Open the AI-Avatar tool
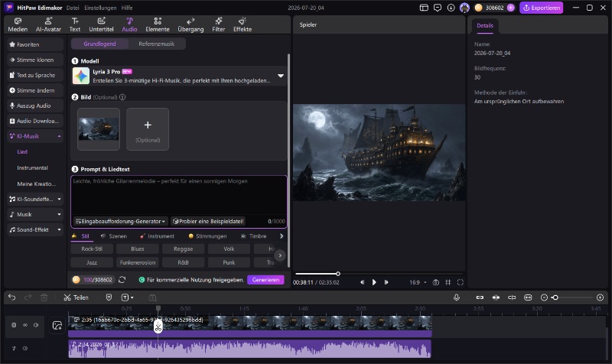612x364 pixels. point(48,24)
